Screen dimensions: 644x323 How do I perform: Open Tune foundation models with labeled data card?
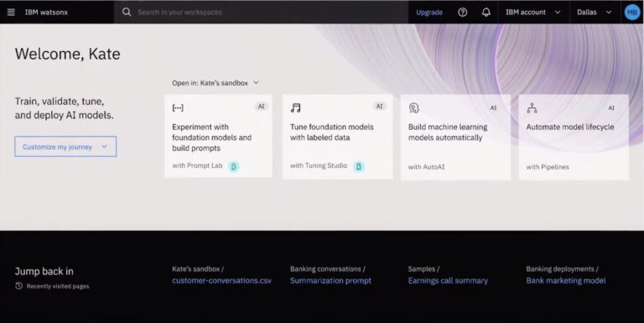tap(338, 137)
